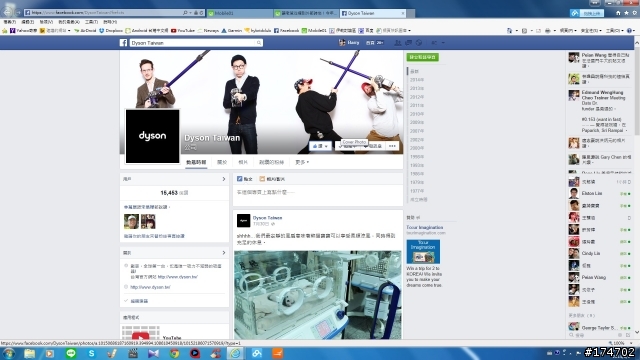The width and height of the screenshot is (640, 360).
Task: Click the print icon in command bar
Action: coord(548,31)
